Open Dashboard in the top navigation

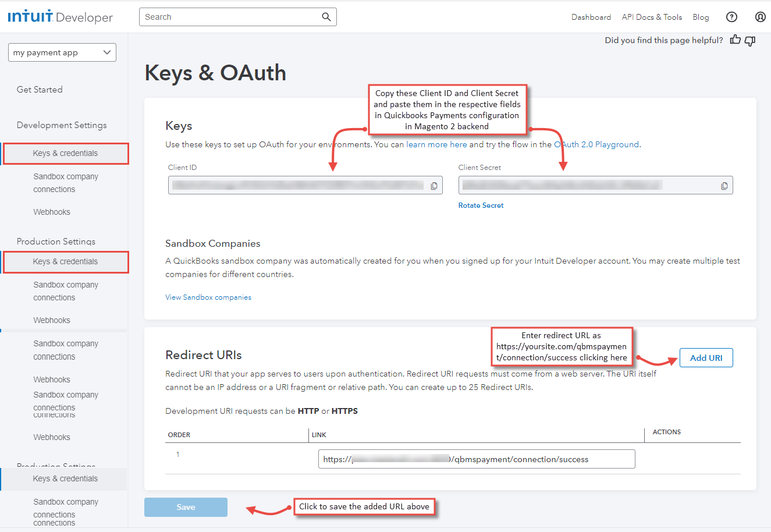click(591, 17)
